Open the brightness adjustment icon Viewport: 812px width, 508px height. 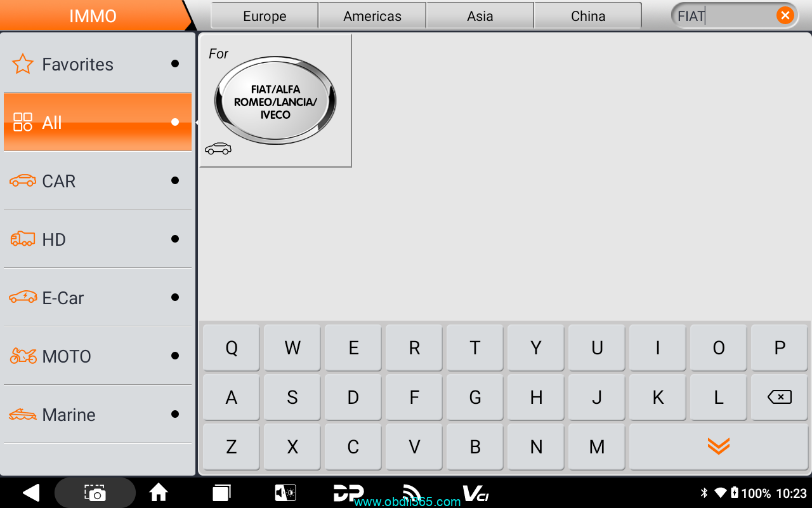285,493
